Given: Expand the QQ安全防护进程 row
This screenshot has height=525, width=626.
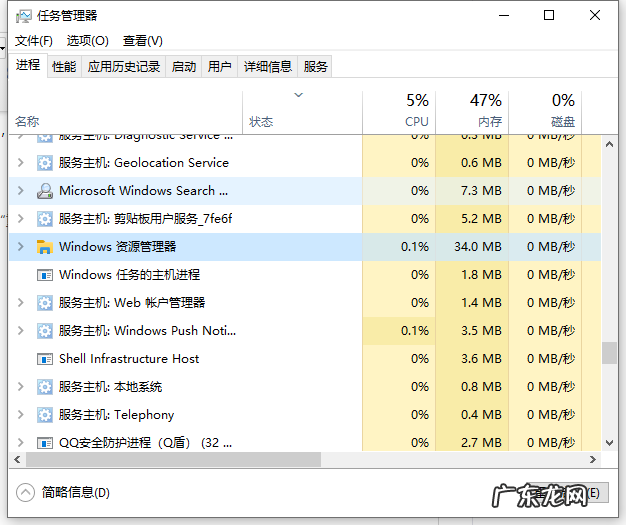Looking at the screenshot, I should 21,443.
